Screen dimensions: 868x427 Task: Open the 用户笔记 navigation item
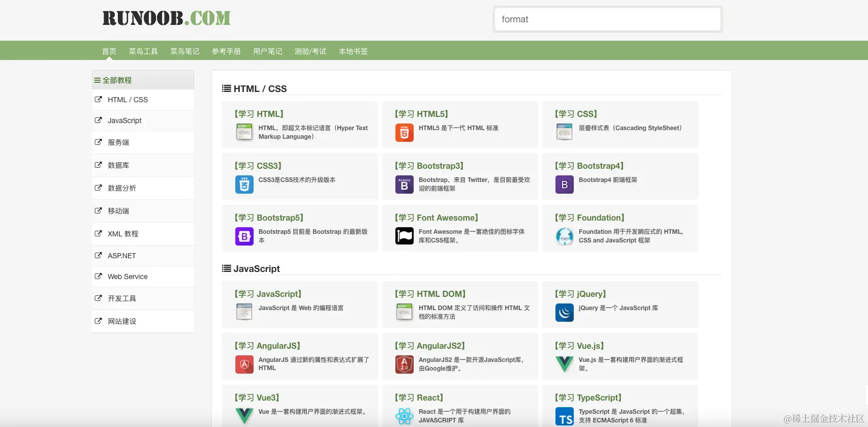(x=268, y=51)
